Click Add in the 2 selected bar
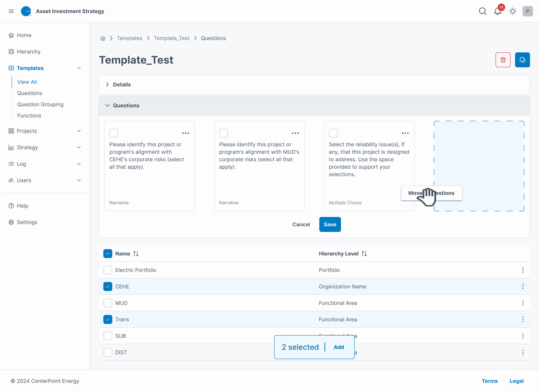Viewport: 539px width, 392px height. coord(339,347)
